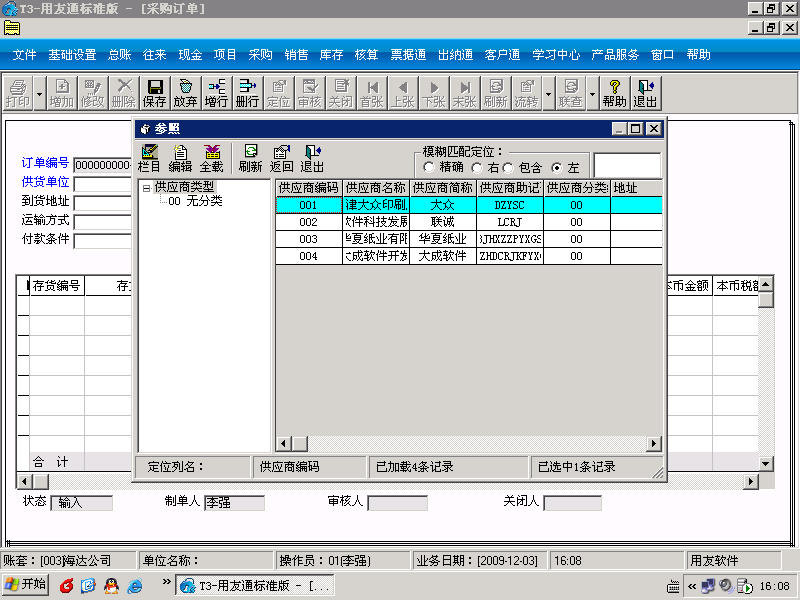The width and height of the screenshot is (800, 600).
Task: Click 全载 icon in the 参照 dialog
Action: (x=212, y=158)
